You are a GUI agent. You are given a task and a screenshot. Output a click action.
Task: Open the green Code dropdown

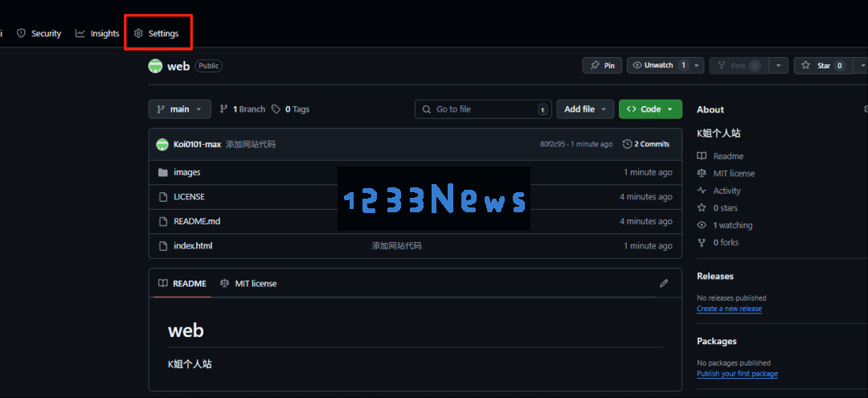(650, 109)
